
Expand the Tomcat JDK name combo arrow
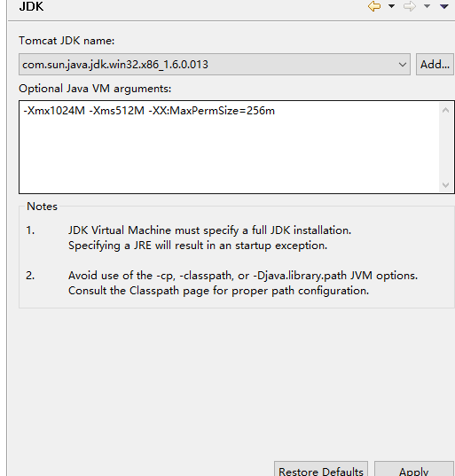pyautogui.click(x=403, y=65)
